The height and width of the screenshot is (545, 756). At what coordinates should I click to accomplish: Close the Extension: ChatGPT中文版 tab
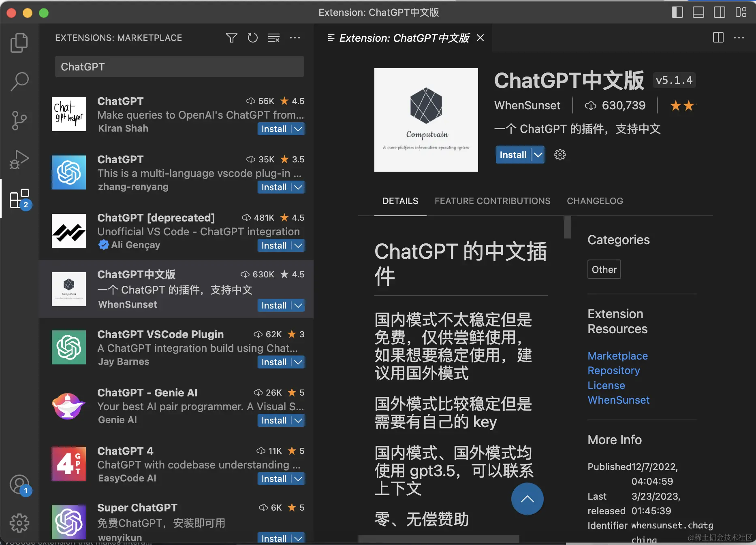coord(481,38)
